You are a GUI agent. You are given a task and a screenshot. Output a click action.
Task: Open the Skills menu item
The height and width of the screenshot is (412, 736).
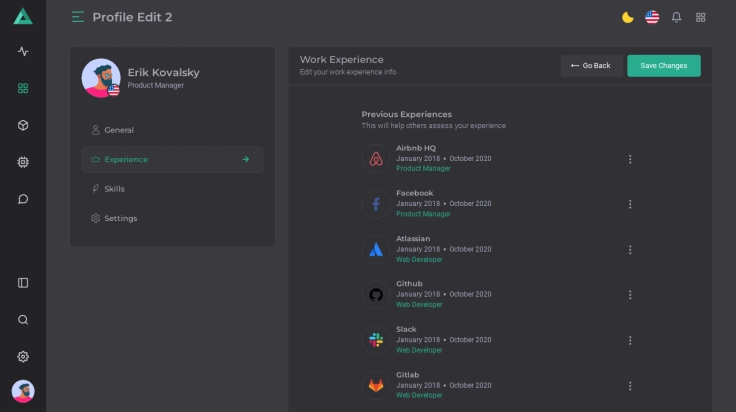coord(114,189)
